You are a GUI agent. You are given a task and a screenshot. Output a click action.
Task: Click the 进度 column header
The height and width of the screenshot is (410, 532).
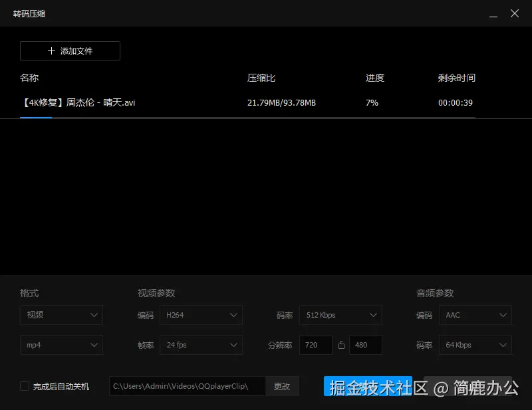click(375, 78)
